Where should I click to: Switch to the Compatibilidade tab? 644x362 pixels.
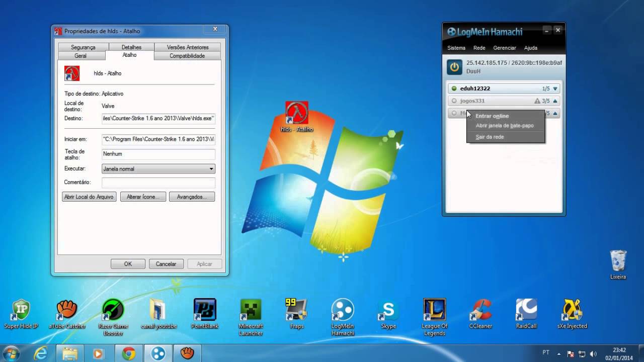187,56
